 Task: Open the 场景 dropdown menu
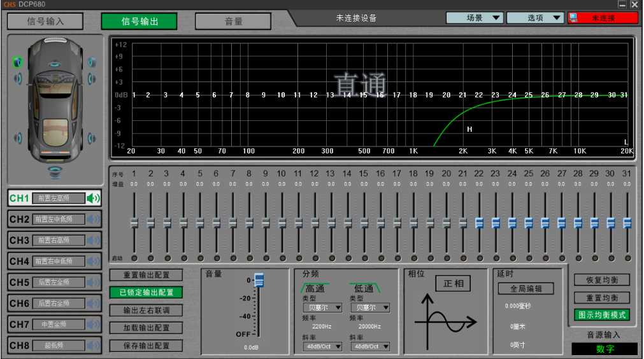coord(475,18)
